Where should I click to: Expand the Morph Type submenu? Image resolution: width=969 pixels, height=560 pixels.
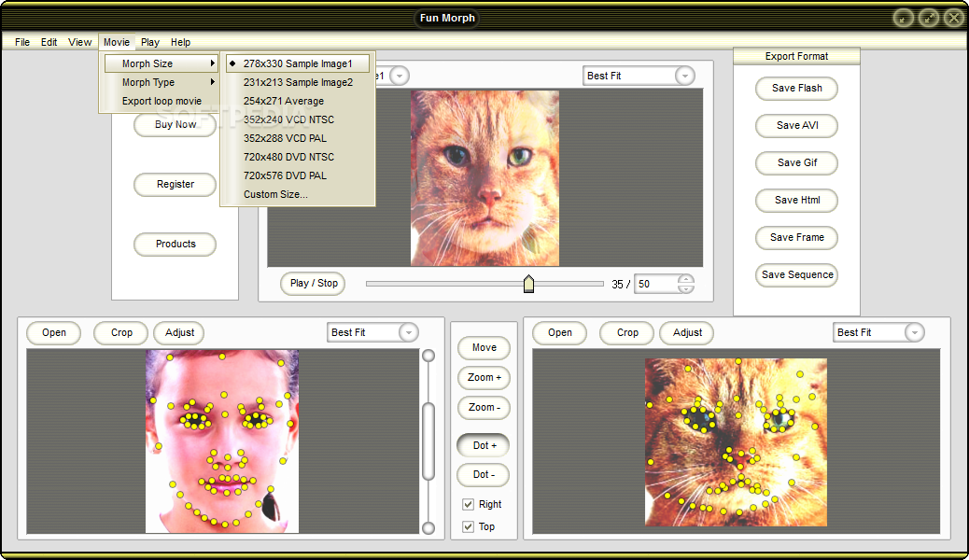click(x=161, y=82)
